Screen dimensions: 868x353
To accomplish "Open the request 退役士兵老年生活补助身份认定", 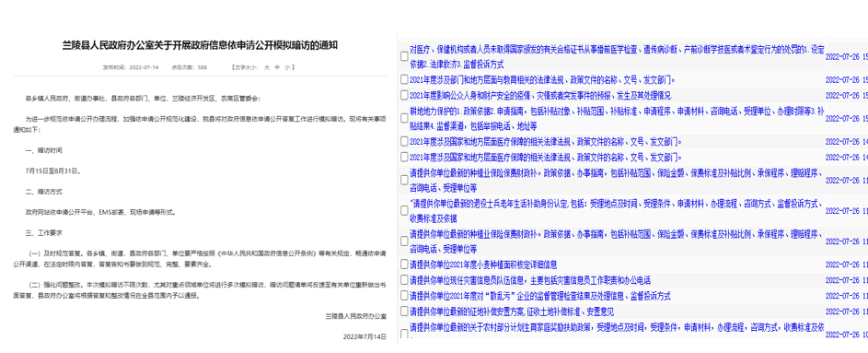I will click(617, 210).
